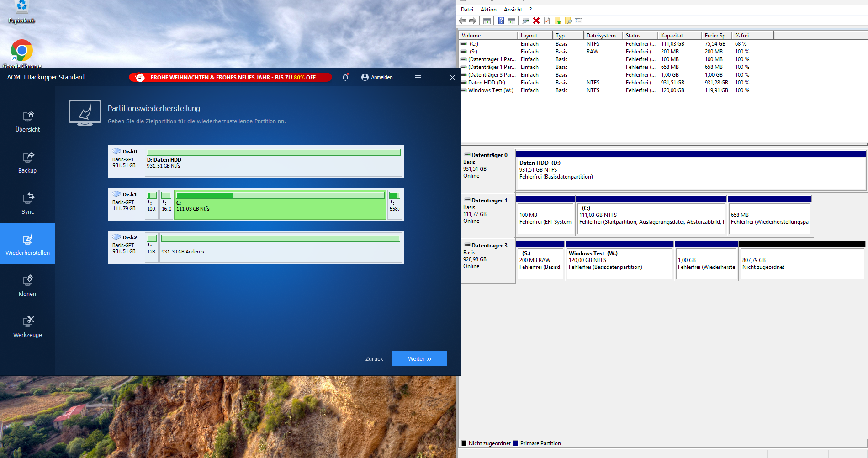Click the red X delete toolbar icon
868x458 pixels.
coord(536,21)
